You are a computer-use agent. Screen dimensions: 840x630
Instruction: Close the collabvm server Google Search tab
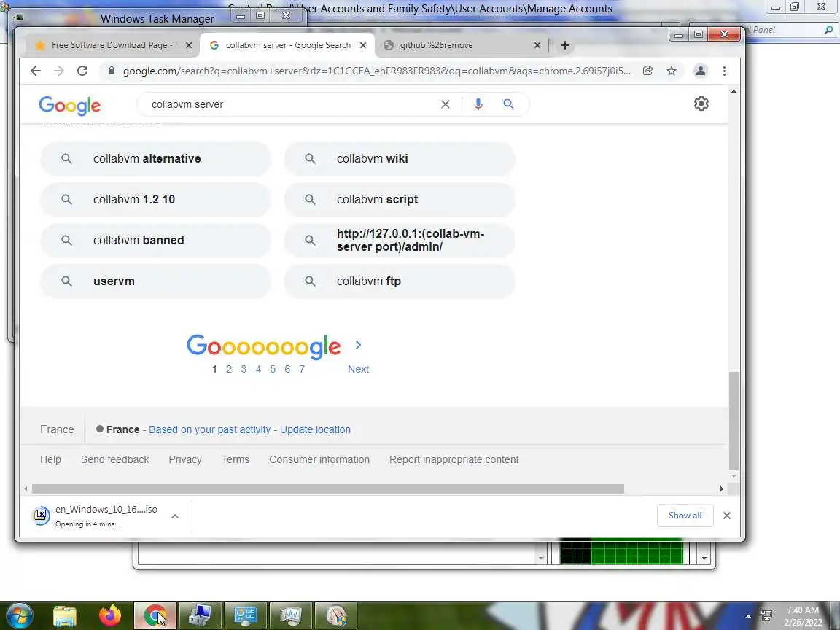point(363,45)
